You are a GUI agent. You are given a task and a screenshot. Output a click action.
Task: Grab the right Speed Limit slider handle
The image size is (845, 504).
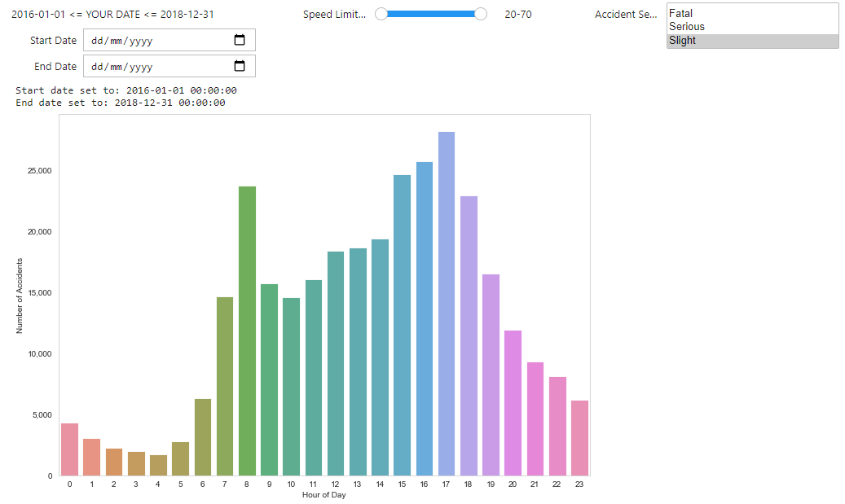(x=481, y=14)
